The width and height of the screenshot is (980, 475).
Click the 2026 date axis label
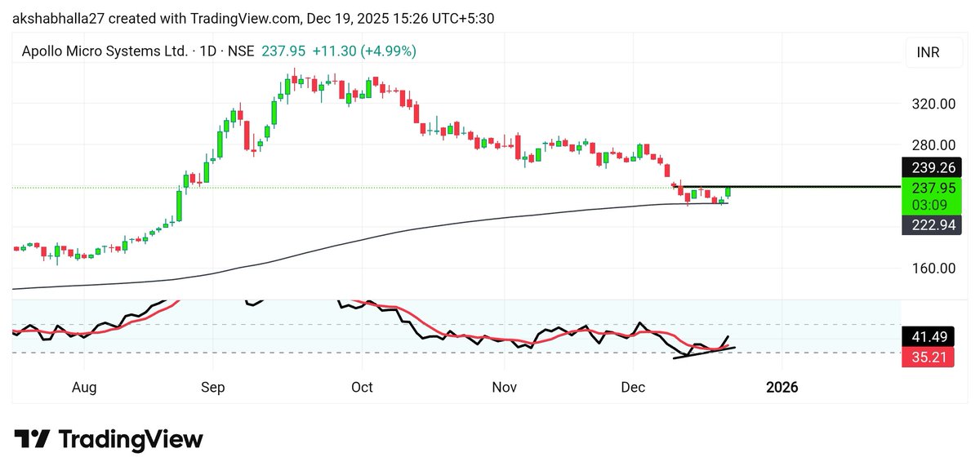782,387
